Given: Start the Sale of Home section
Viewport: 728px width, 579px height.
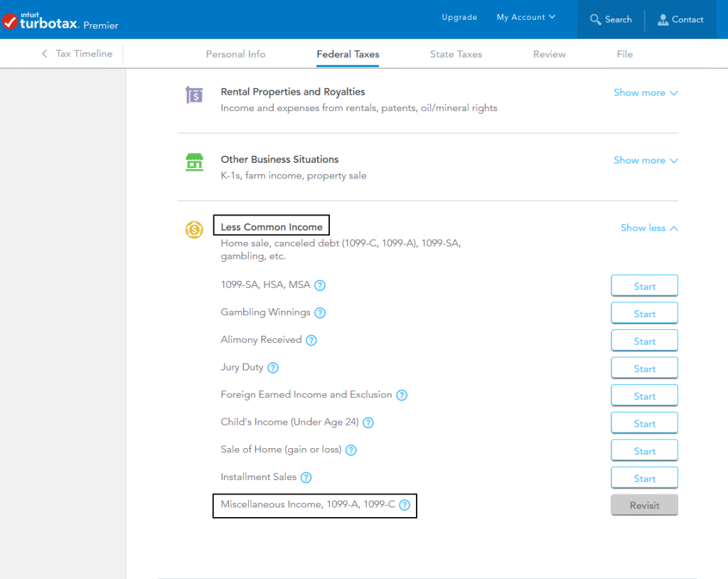Looking at the screenshot, I should [x=644, y=451].
